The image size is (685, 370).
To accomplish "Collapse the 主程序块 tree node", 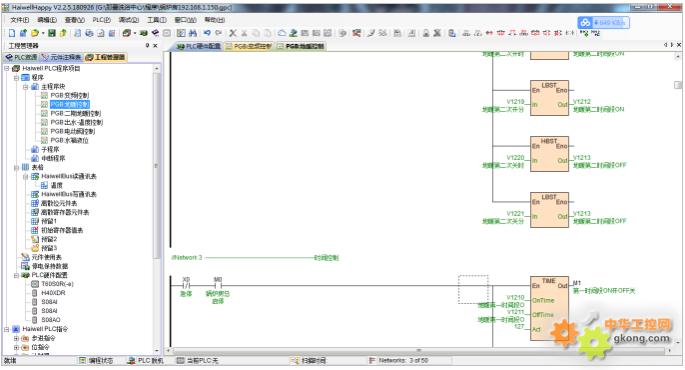I will tap(26, 87).
